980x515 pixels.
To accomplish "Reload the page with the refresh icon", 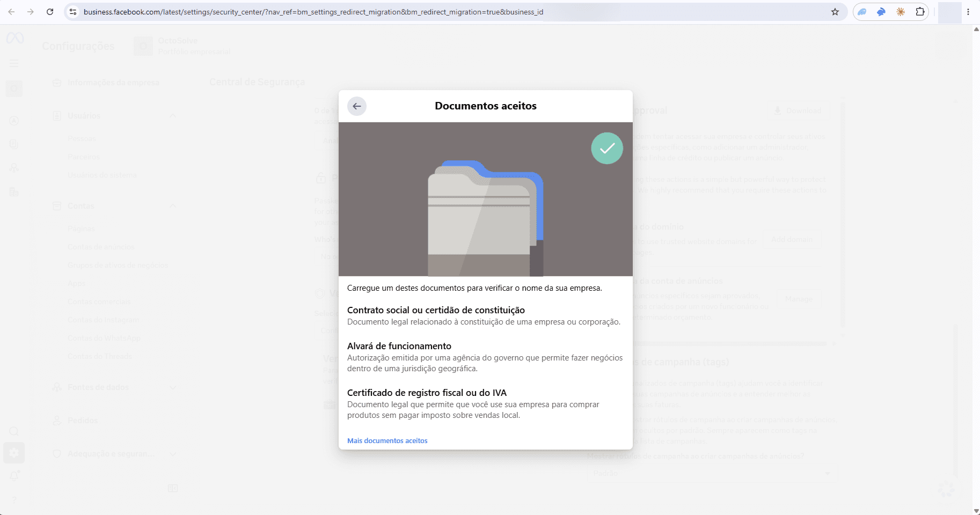I will [50, 12].
